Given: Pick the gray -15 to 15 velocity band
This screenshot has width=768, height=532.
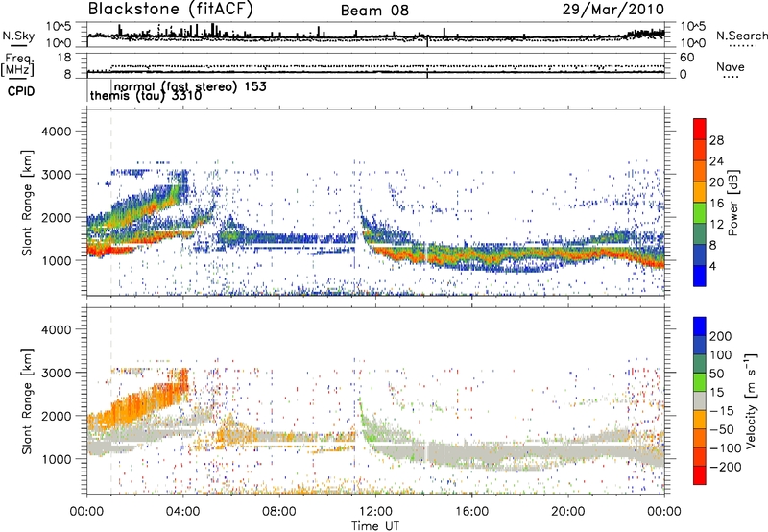Looking at the screenshot, I should tap(700, 400).
